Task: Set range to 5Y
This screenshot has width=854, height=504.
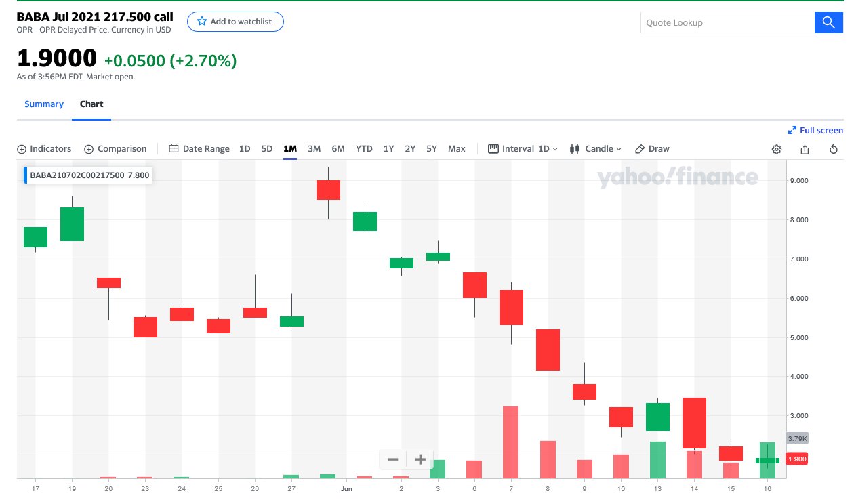Action: point(432,149)
